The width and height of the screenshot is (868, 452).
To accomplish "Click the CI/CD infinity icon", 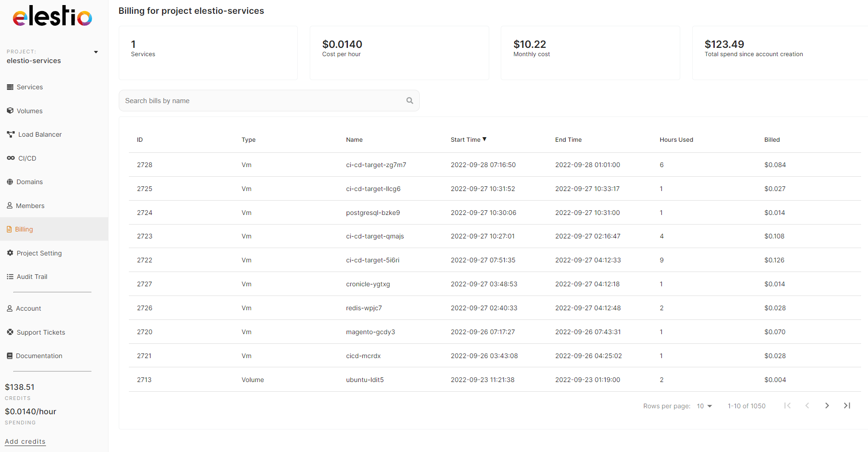I will click(11, 158).
